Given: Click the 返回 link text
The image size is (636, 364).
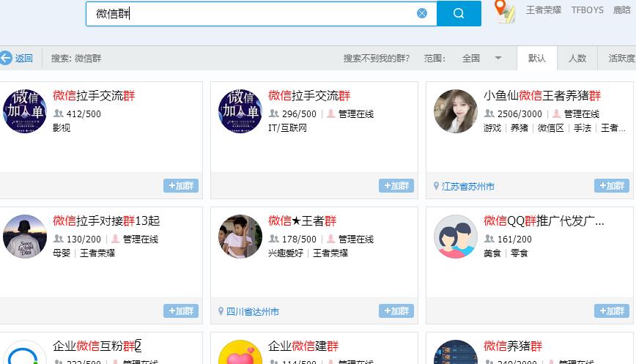Looking at the screenshot, I should point(24,59).
